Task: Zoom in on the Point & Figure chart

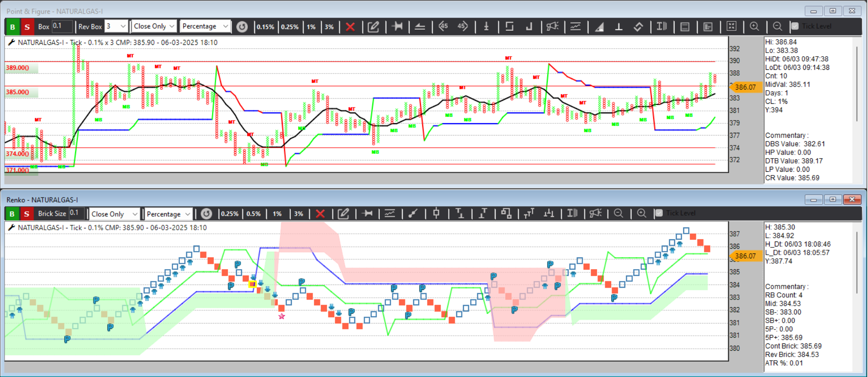Action: coord(754,26)
